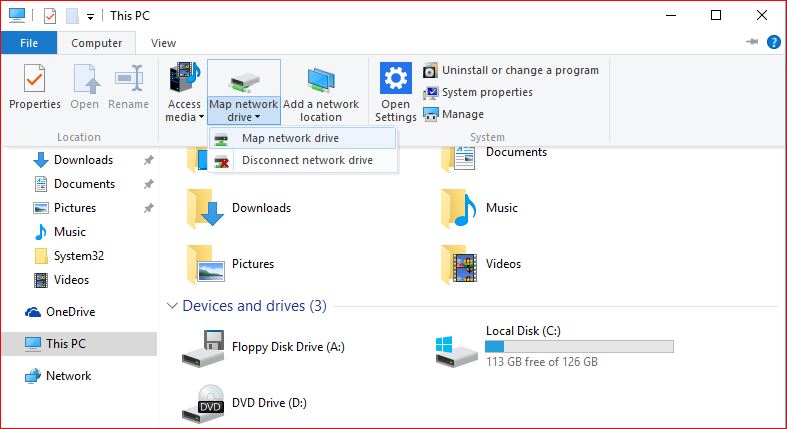The height and width of the screenshot is (429, 787).
Task: Open the Music folder icon in main pane
Action: [x=459, y=208]
